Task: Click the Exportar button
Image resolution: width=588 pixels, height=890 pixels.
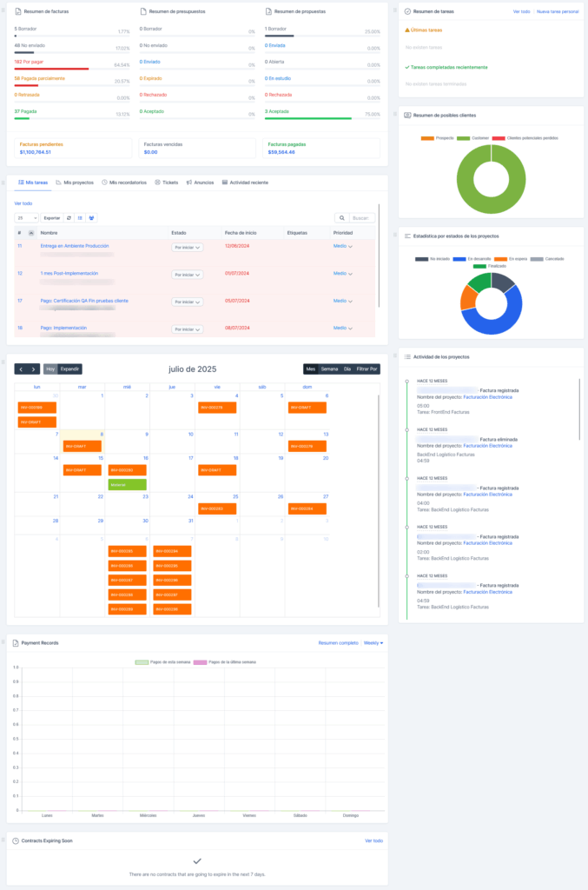Action: [x=51, y=218]
